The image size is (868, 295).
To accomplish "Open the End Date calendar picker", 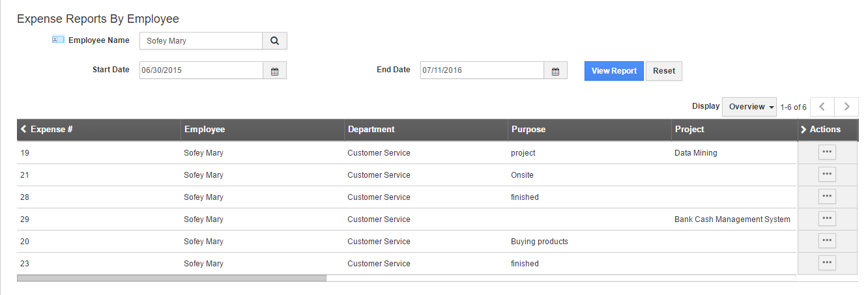I will (555, 71).
